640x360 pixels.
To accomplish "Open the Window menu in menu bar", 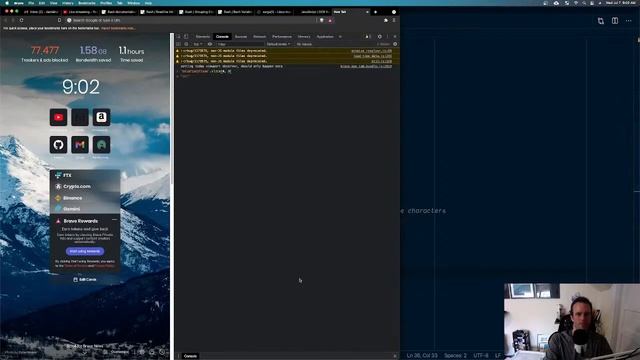I will click(x=133, y=3).
